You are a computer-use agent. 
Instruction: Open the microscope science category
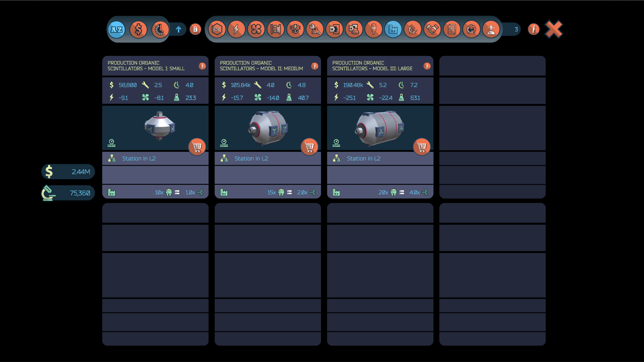[413, 29]
